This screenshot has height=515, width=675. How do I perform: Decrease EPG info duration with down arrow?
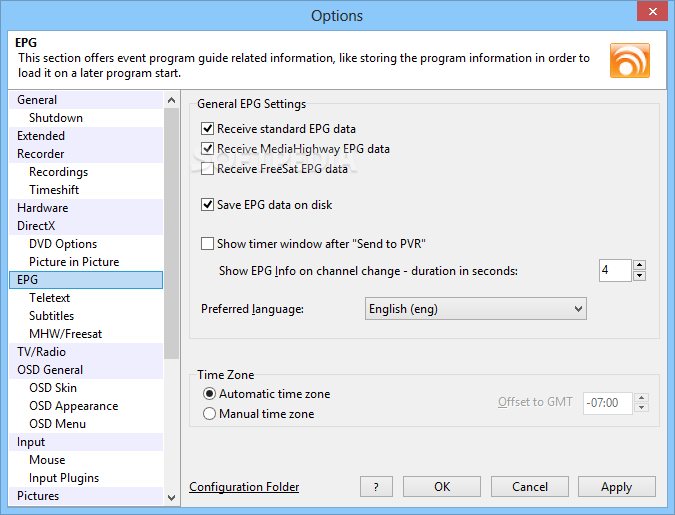[640, 276]
